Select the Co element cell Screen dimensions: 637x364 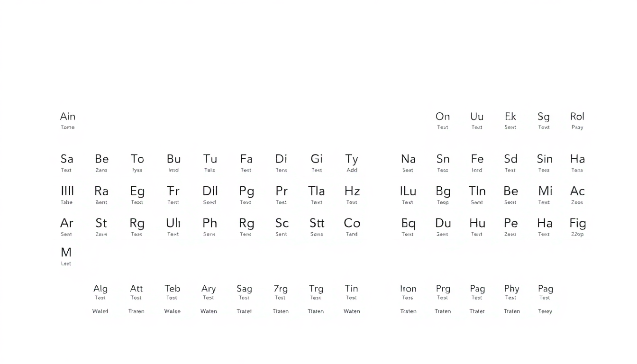pos(352,227)
